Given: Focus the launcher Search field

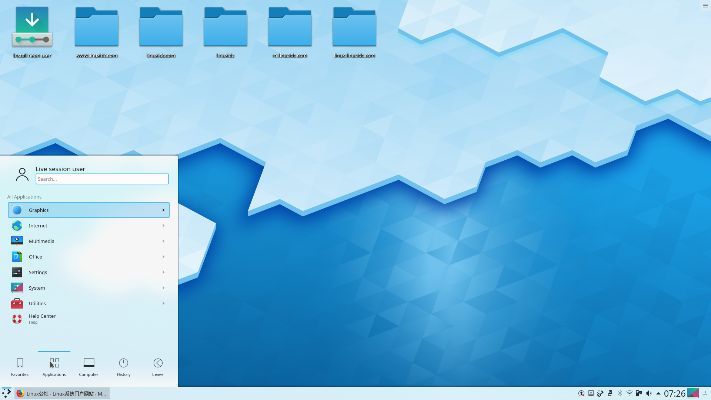Looking at the screenshot, I should (x=102, y=179).
